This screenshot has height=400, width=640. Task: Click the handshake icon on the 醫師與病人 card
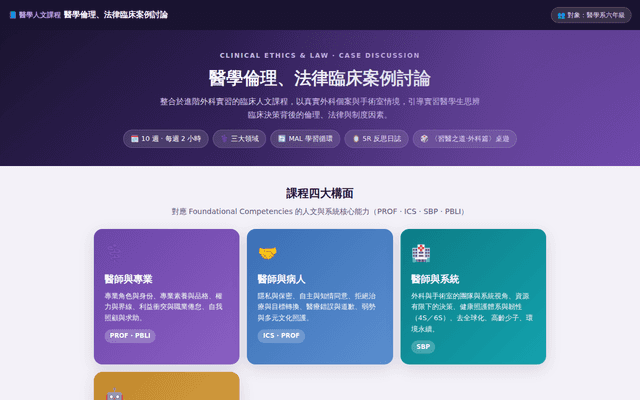point(268,253)
